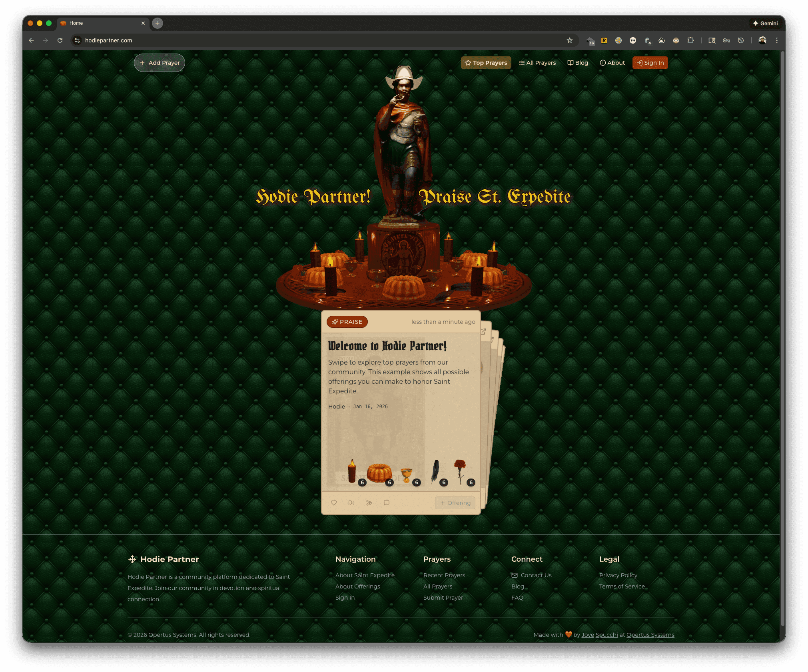Viewport: 808px width, 672px height.
Task: Open the Jove Spucchi credit link
Action: pyautogui.click(x=600, y=635)
